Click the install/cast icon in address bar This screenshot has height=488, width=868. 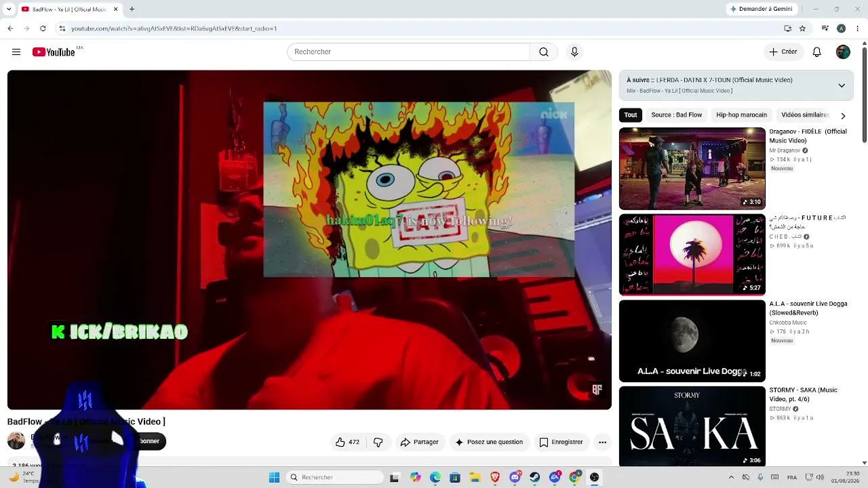click(x=787, y=28)
